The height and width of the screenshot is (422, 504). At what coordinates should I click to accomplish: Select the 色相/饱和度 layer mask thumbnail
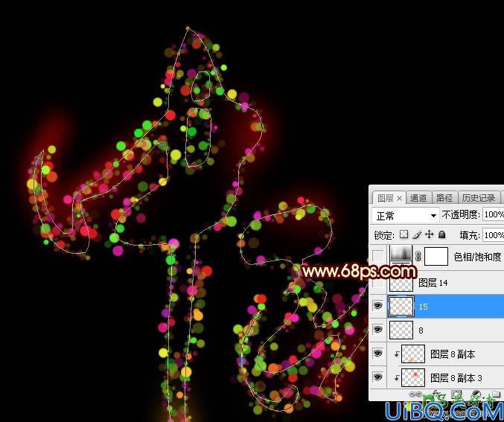(436, 256)
